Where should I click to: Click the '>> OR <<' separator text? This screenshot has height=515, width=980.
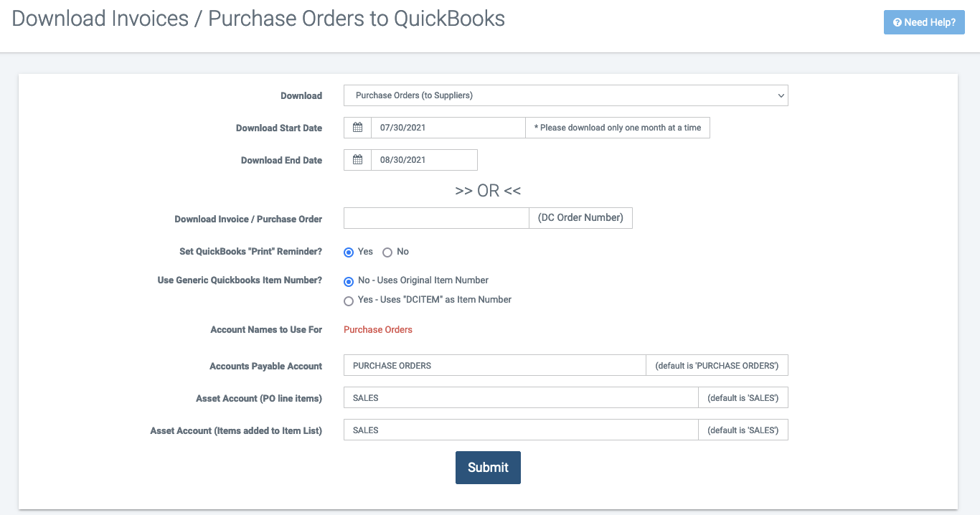[488, 191]
